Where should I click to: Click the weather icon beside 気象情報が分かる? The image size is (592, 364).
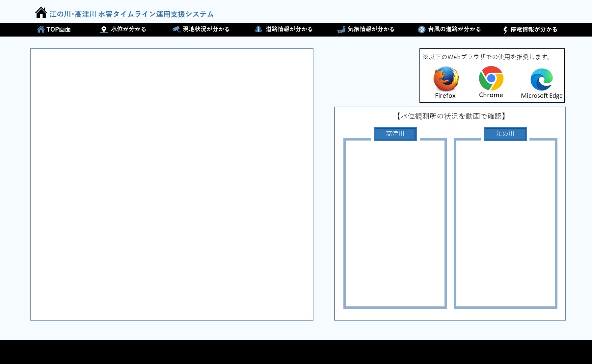click(x=341, y=30)
